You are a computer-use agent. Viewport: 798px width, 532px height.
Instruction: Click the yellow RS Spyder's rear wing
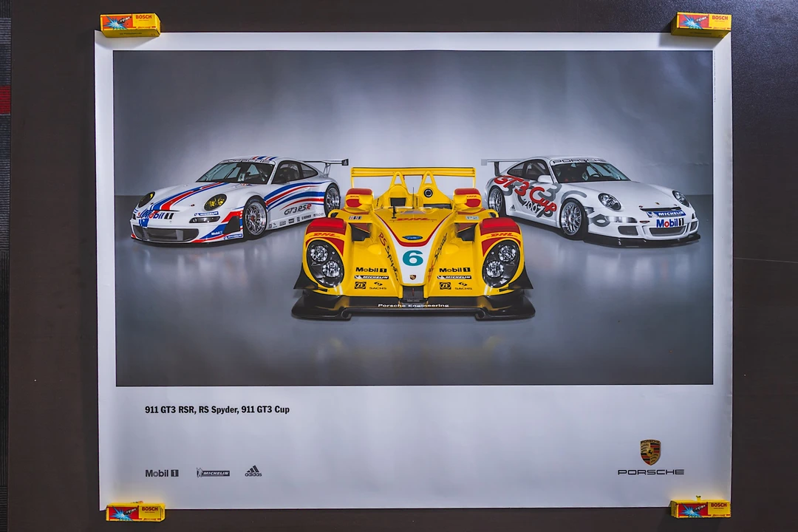(x=413, y=173)
